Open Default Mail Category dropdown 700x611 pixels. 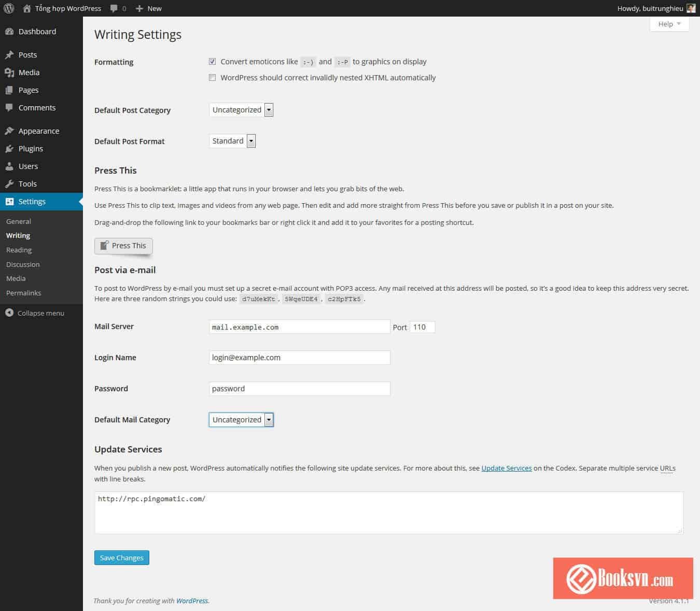click(241, 420)
